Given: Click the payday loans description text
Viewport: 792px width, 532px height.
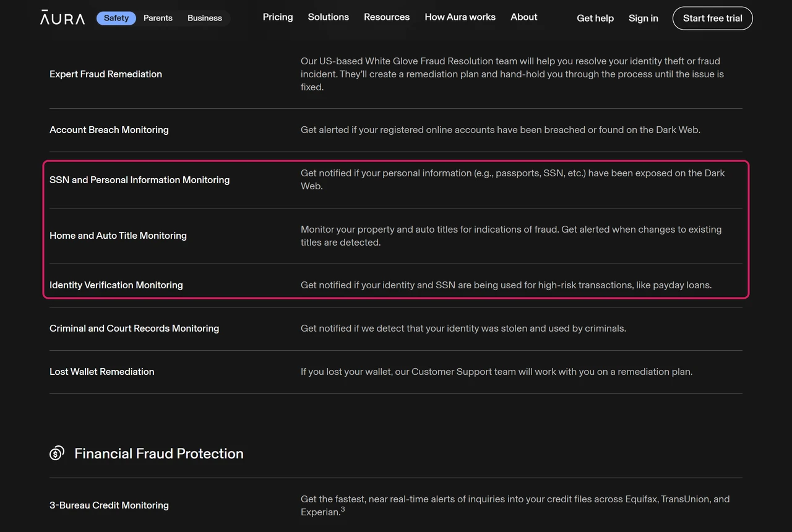Looking at the screenshot, I should (506, 285).
